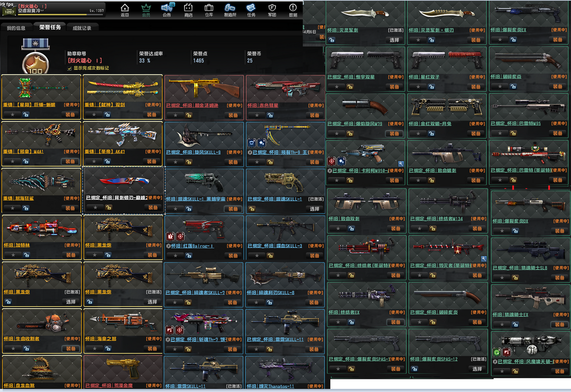This screenshot has width=571, height=392.
Task: Click wrench icon on 卡利柯M950 weapon card
Action: (401, 164)
